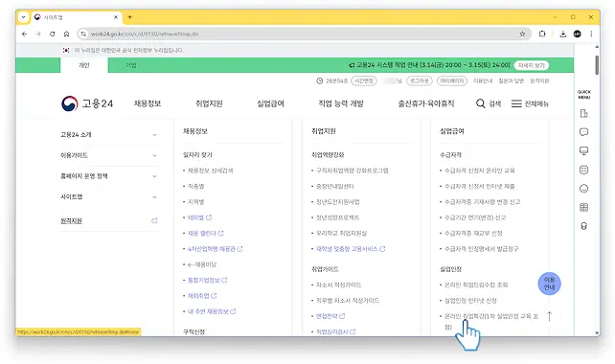Open the 채용 캘린더 external link
Screen dimensions: 615x364
coord(206,233)
